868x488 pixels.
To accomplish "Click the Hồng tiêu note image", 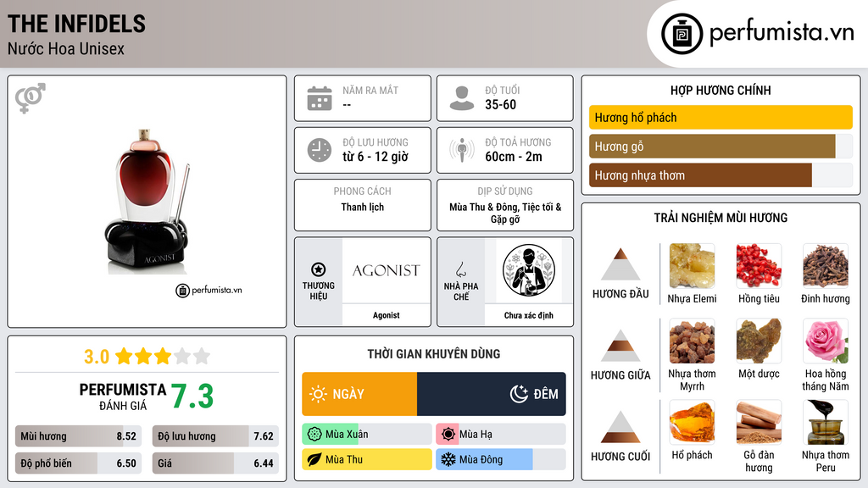I will tap(759, 266).
